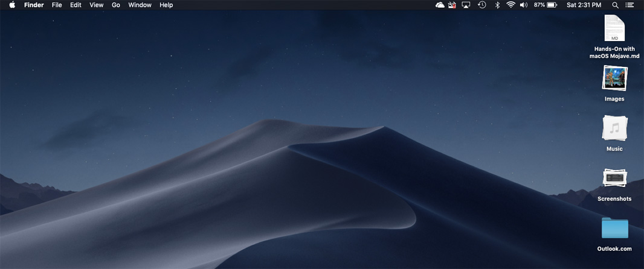The height and width of the screenshot is (269, 644).
Task: Click the OneDrive cloud status icon
Action: pyautogui.click(x=440, y=5)
